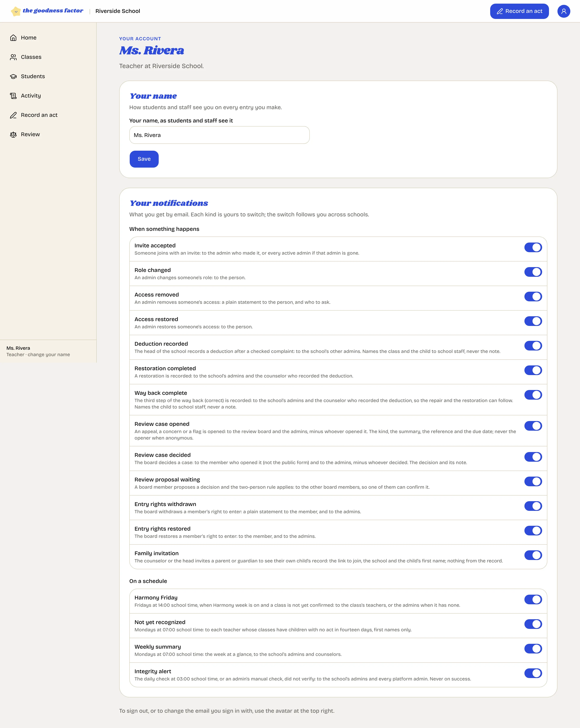Turn off Role changed emails
The height and width of the screenshot is (728, 580).
pos(533,272)
